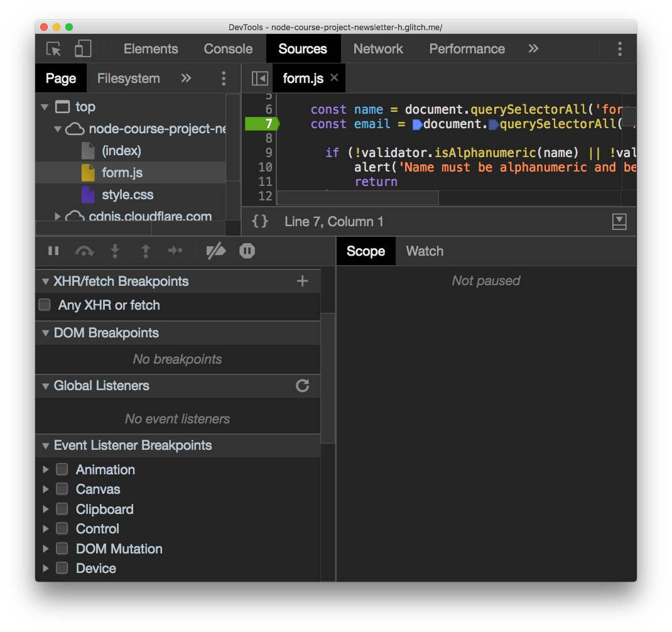
Task: Check the Animation event listener breakpoint
Action: pyautogui.click(x=62, y=469)
